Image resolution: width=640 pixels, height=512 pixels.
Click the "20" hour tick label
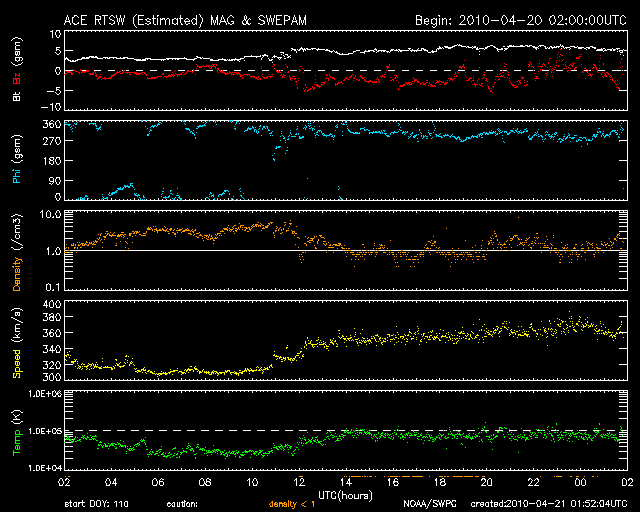pyautogui.click(x=487, y=482)
